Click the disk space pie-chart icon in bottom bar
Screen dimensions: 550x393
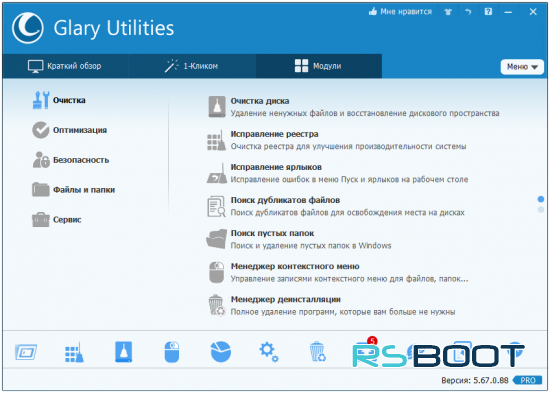point(221,352)
